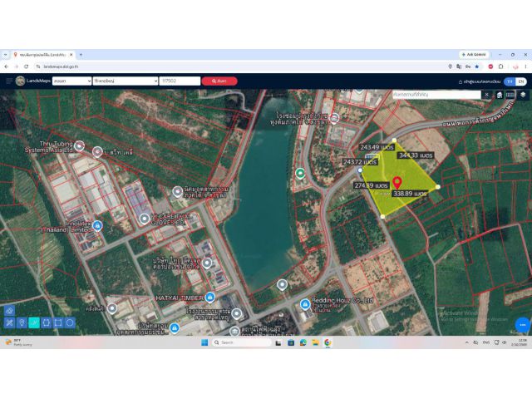Click the building/land office icon
Viewport: 532px width, 399px height.
coord(499,95)
